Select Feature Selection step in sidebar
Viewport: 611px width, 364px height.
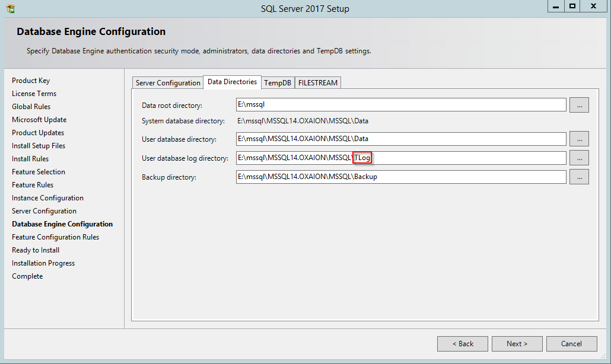click(38, 172)
